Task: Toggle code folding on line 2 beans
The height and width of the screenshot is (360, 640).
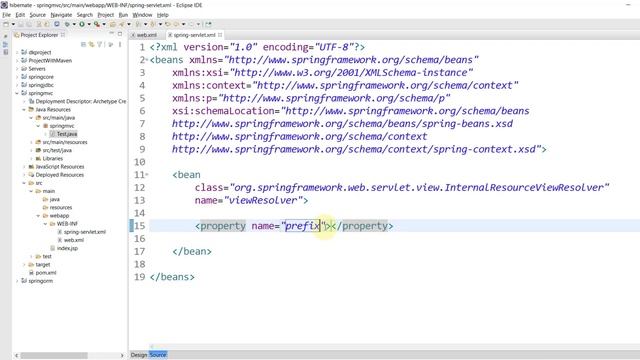Action: pos(147,60)
